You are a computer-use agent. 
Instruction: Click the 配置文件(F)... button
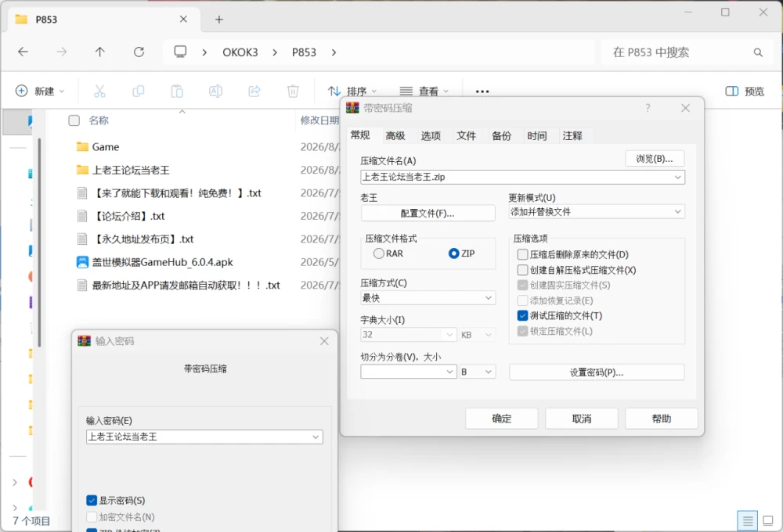[x=428, y=213]
